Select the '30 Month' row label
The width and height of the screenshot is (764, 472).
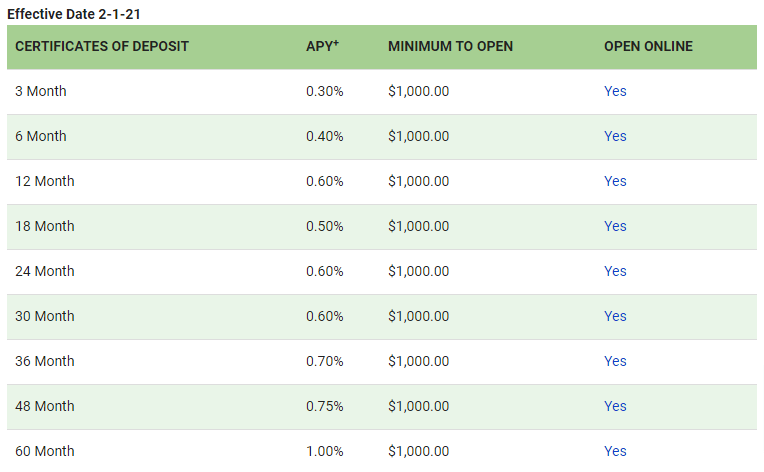44,316
